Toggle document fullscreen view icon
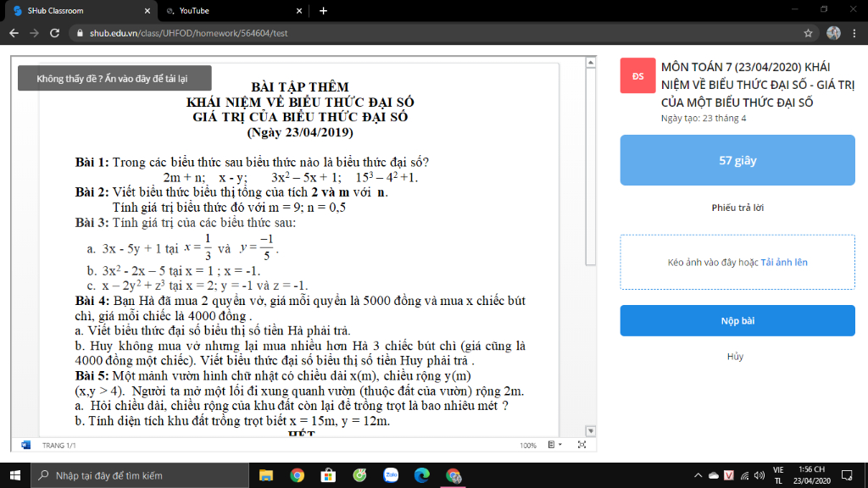The width and height of the screenshot is (868, 488). (581, 445)
